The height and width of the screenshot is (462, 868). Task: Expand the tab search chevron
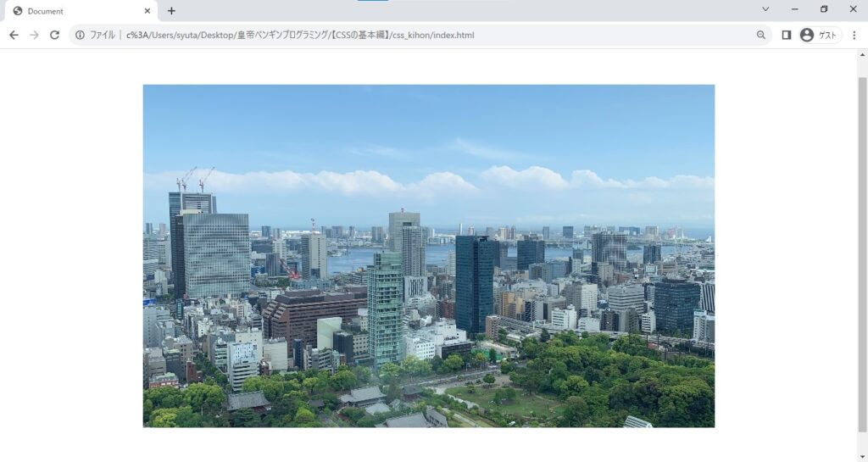click(x=765, y=8)
